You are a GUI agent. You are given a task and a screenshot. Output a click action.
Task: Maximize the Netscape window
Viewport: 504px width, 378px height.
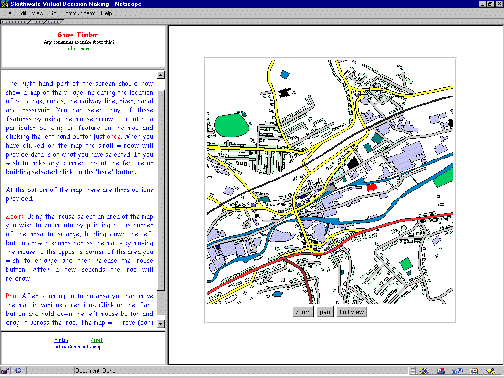(x=490, y=4)
